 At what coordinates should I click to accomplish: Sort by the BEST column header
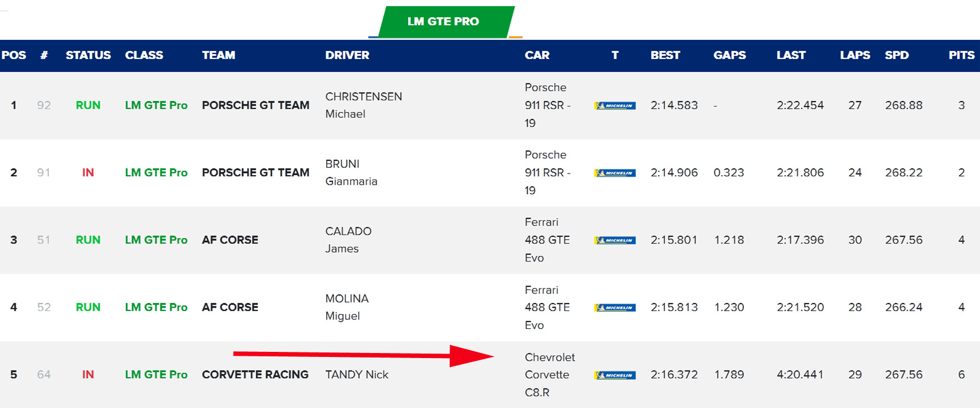(665, 55)
